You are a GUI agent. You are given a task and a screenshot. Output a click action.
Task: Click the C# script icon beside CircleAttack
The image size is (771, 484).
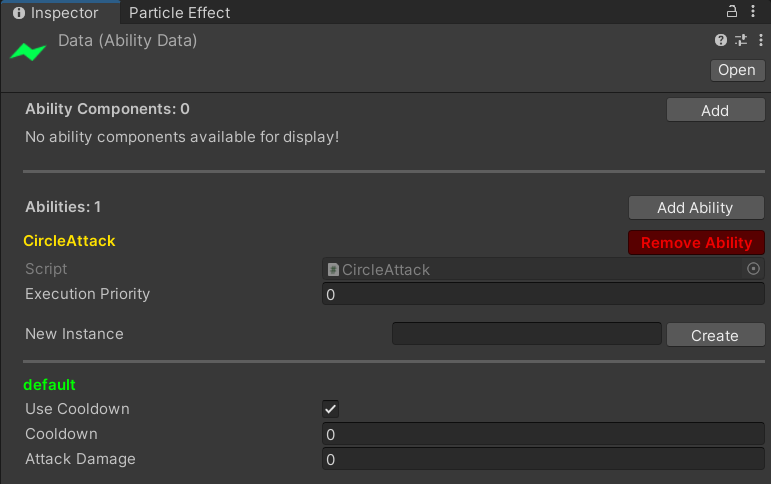[x=333, y=270]
